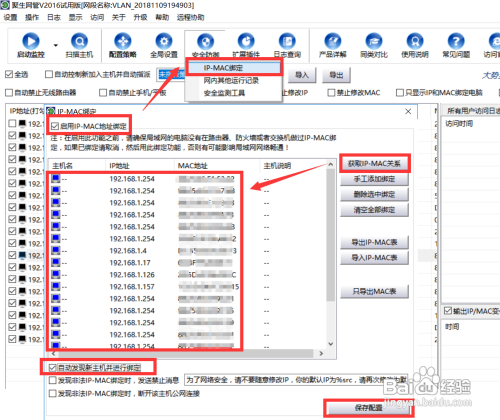Click the 手工添加绑定 button

coord(374,179)
